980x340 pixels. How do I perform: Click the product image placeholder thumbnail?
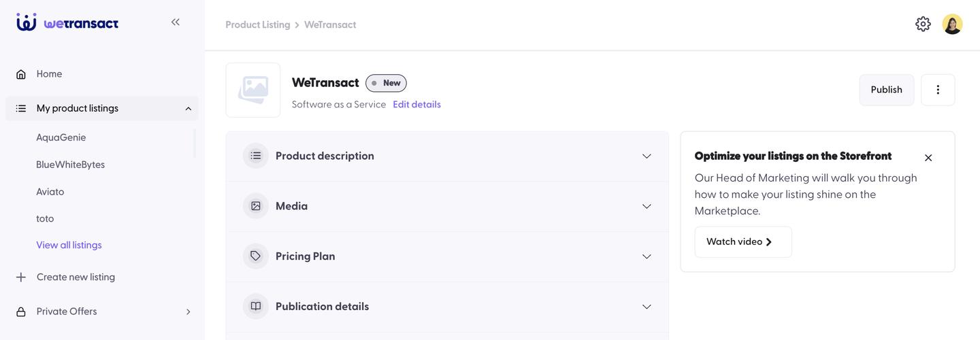coord(253,90)
